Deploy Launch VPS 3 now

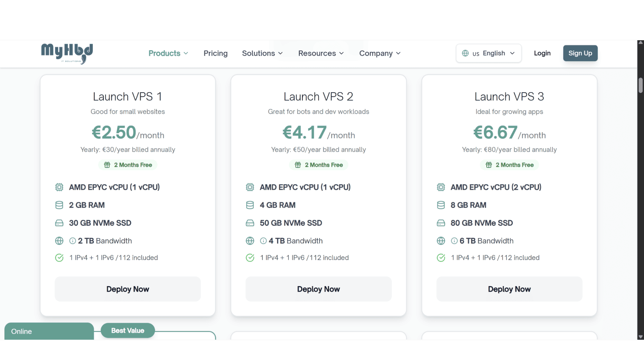point(509,289)
